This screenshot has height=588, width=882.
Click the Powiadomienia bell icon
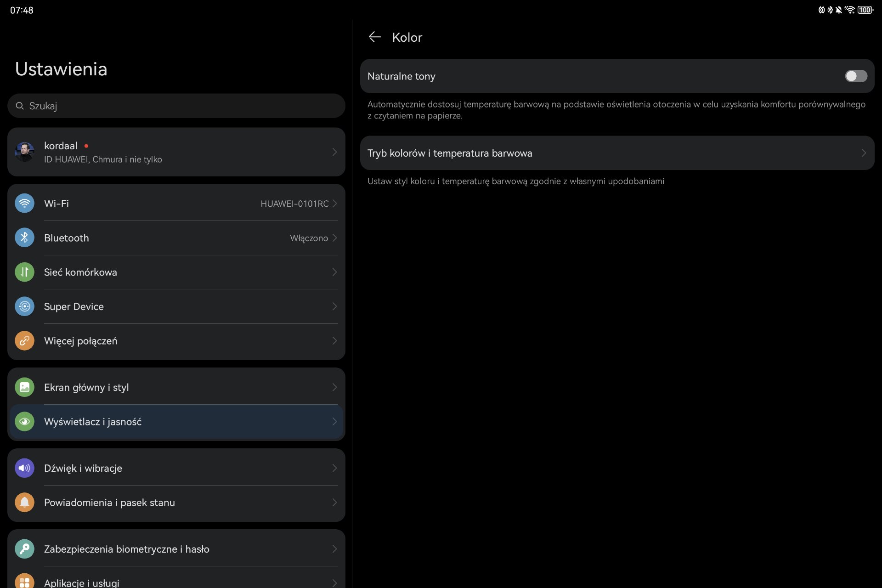24,503
